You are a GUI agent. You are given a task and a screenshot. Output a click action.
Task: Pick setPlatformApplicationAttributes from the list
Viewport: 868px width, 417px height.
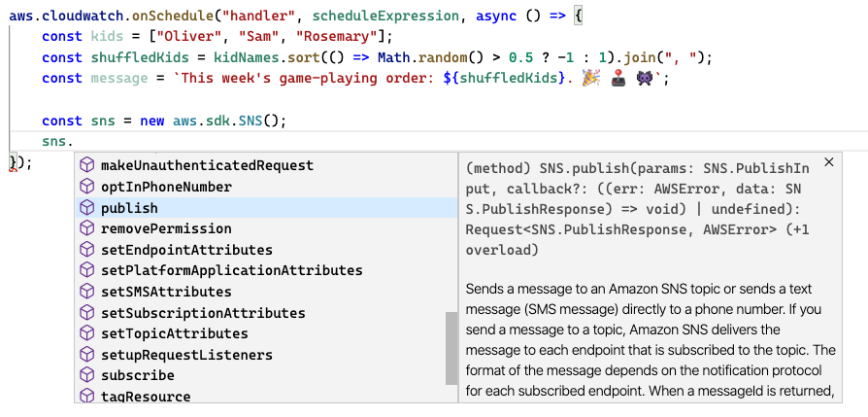click(x=266, y=270)
